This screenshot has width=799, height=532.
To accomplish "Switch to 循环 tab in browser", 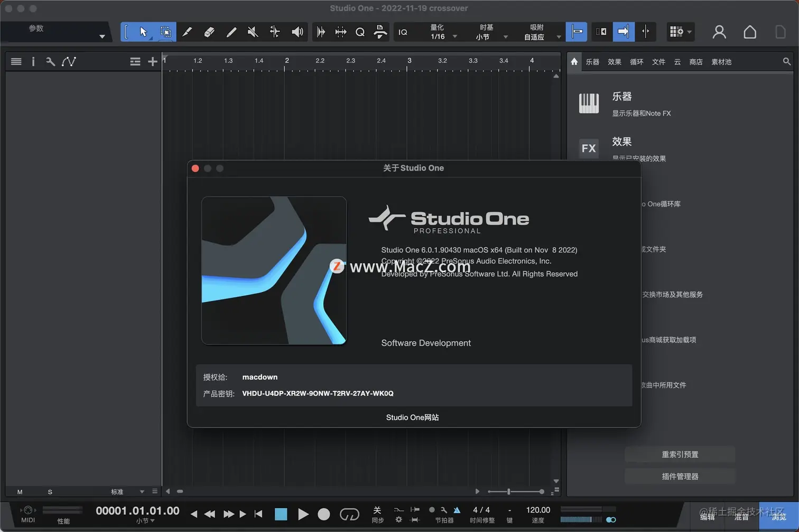I will click(x=637, y=62).
